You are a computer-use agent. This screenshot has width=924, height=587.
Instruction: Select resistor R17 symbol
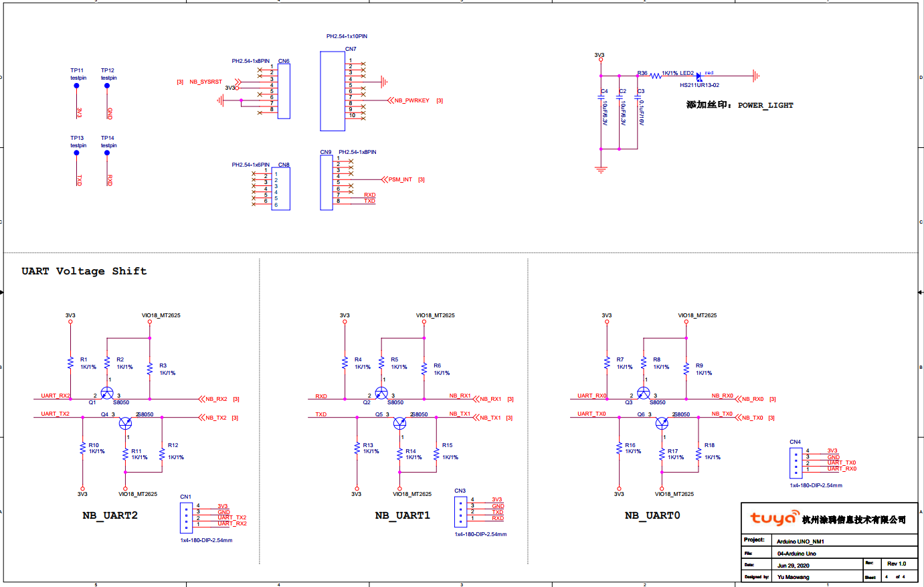pos(662,454)
